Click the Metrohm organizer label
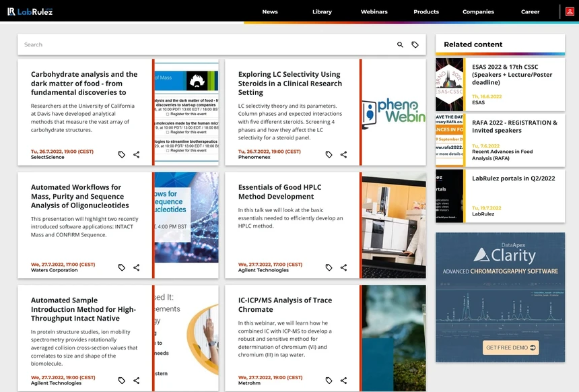This screenshot has height=392, width=579. (x=249, y=383)
